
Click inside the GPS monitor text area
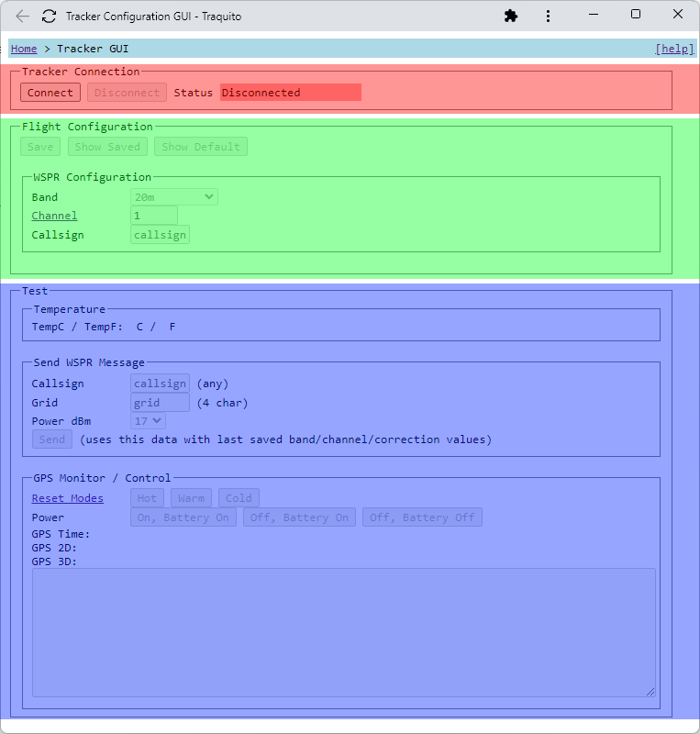point(344,632)
